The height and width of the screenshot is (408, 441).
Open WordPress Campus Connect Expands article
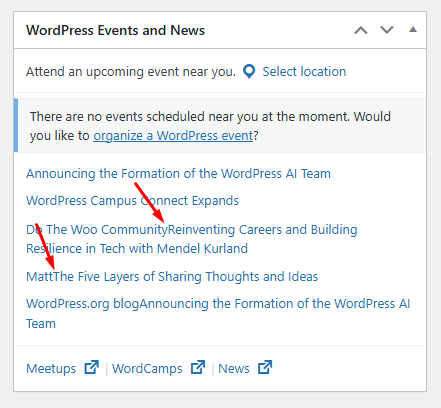[132, 201]
